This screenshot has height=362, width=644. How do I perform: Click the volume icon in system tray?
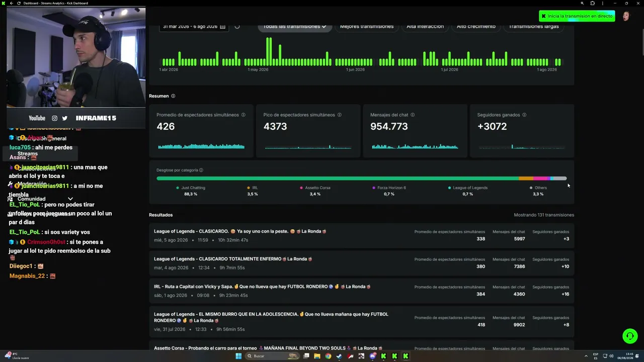coord(611,356)
